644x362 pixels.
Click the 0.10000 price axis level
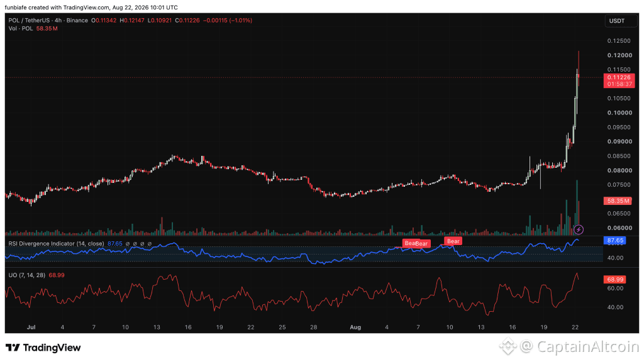point(619,112)
